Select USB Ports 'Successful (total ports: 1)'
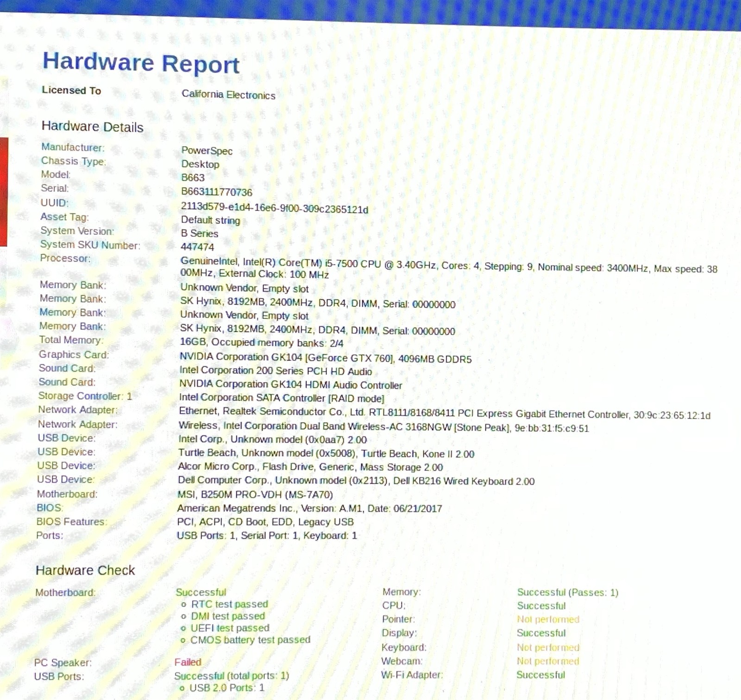 click(232, 675)
